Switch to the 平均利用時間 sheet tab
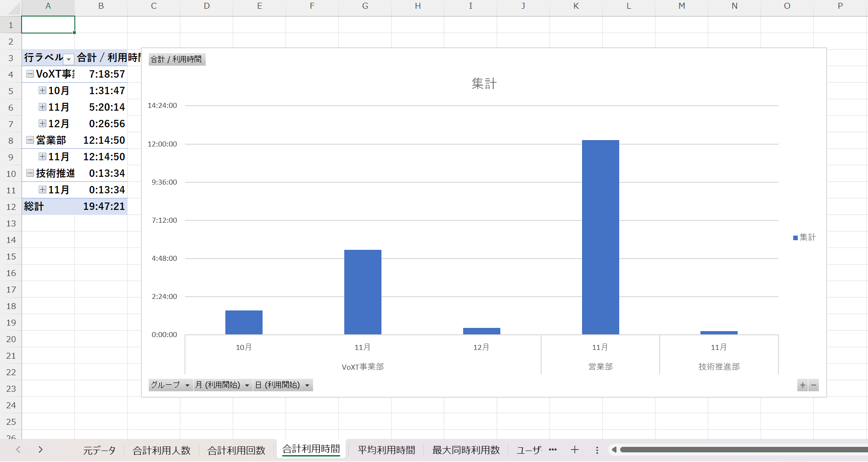 386,451
